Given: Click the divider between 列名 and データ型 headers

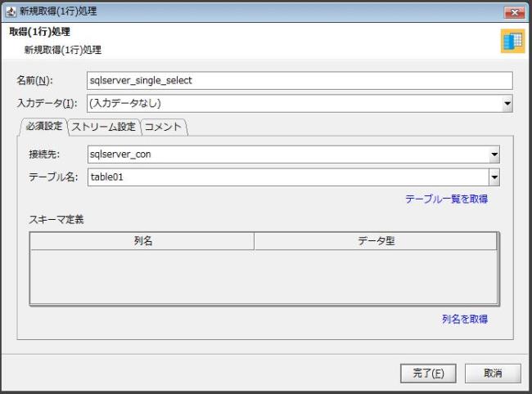Looking at the screenshot, I should click(254, 241).
